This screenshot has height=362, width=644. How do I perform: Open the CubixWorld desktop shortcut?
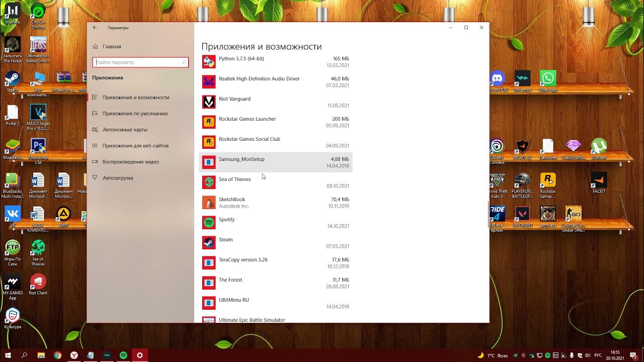point(573,149)
